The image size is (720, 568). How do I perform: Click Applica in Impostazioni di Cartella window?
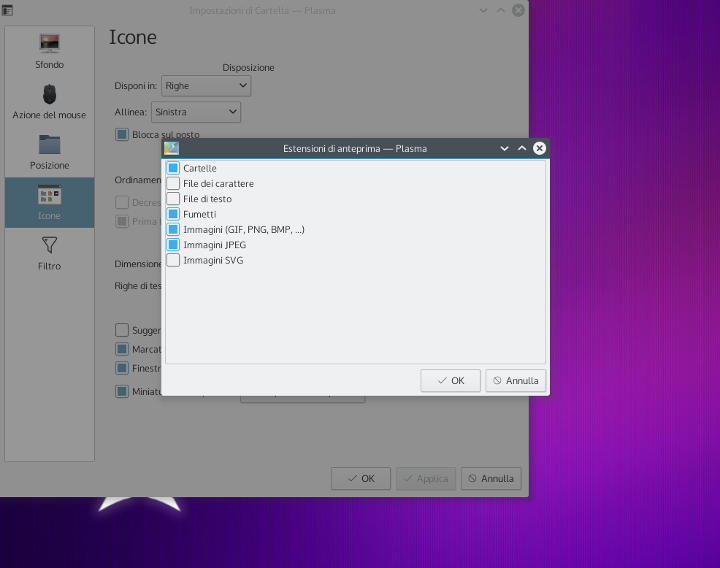click(x=426, y=478)
